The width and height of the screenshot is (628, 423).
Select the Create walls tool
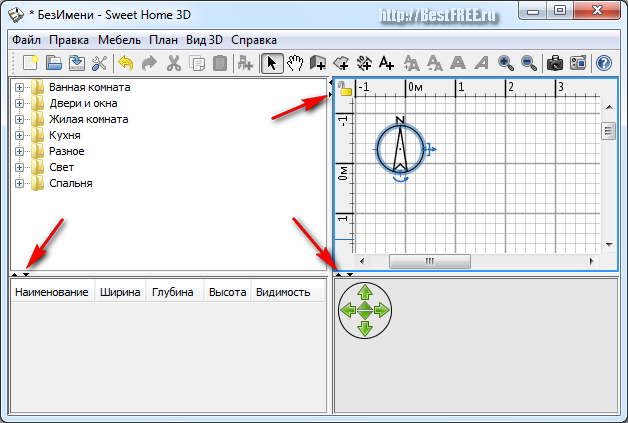click(318, 63)
